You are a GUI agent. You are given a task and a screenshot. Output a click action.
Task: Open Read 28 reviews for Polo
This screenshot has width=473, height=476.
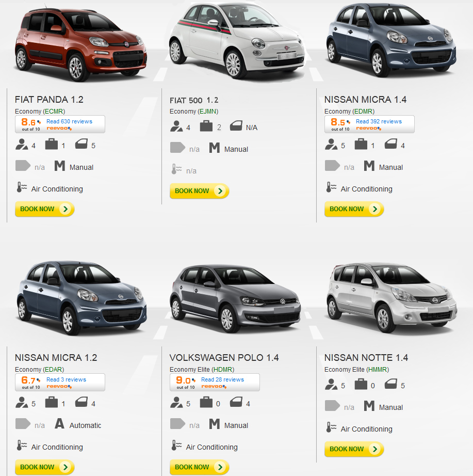222,379
